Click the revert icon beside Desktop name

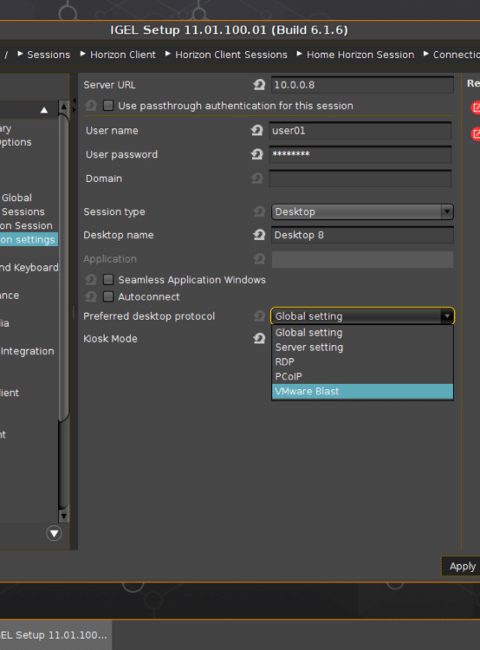click(x=259, y=235)
